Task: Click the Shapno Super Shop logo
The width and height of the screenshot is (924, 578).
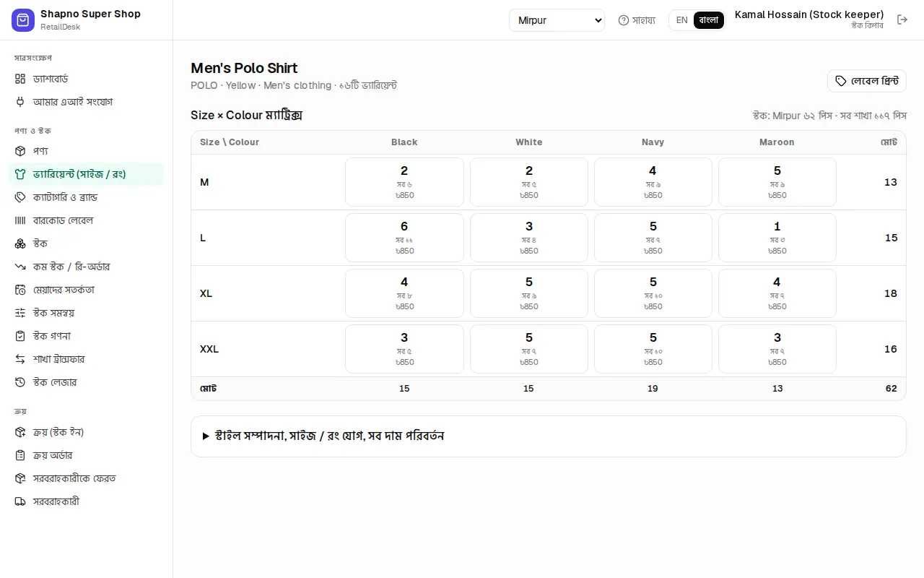Action: coord(23,20)
